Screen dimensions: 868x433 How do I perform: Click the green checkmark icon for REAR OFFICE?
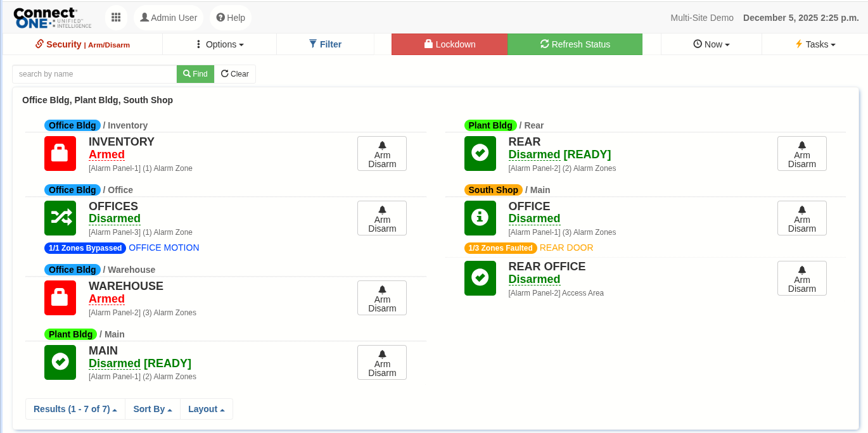tap(480, 278)
